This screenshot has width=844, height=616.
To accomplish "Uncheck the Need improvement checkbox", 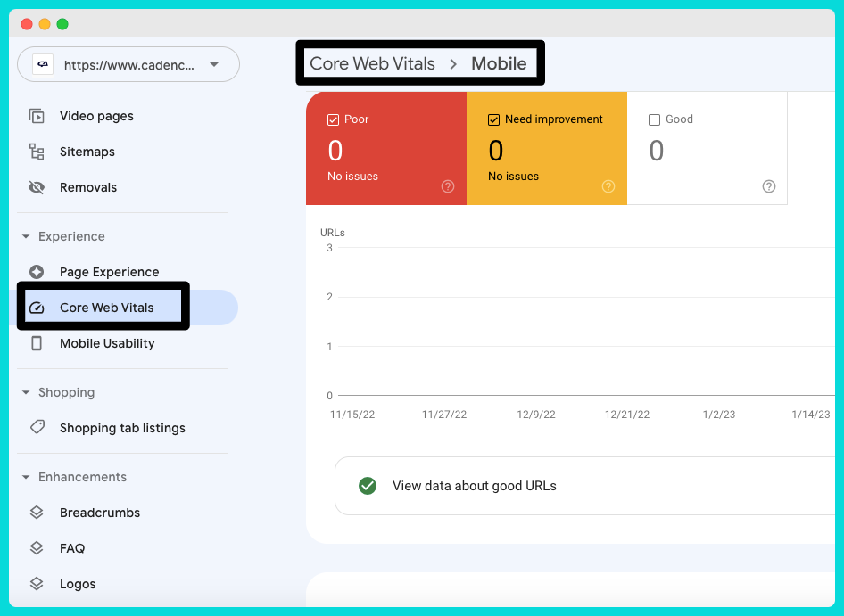I will pyautogui.click(x=493, y=119).
